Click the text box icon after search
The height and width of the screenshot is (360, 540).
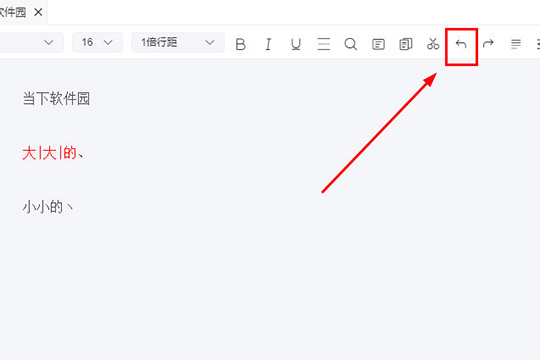[378, 44]
